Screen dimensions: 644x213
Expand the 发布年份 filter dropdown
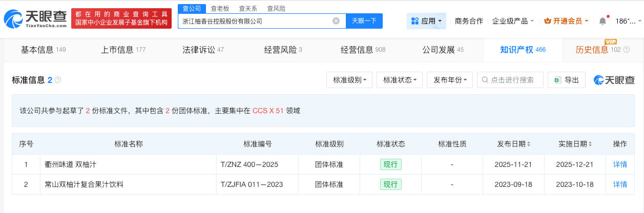449,80
